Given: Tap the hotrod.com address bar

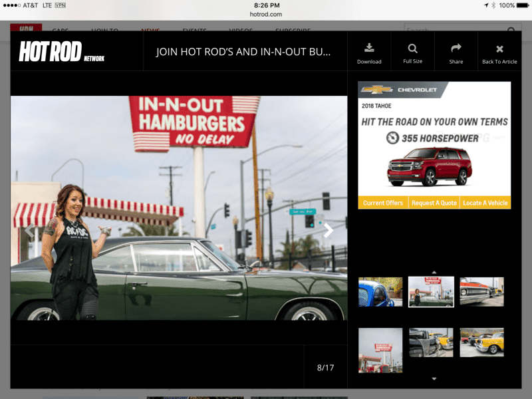Looking at the screenshot, I should [x=265, y=14].
